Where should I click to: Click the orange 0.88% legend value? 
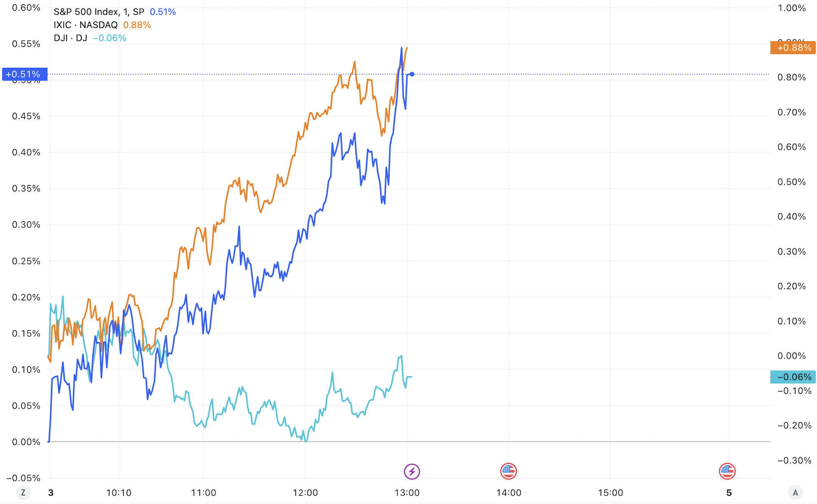pos(137,25)
